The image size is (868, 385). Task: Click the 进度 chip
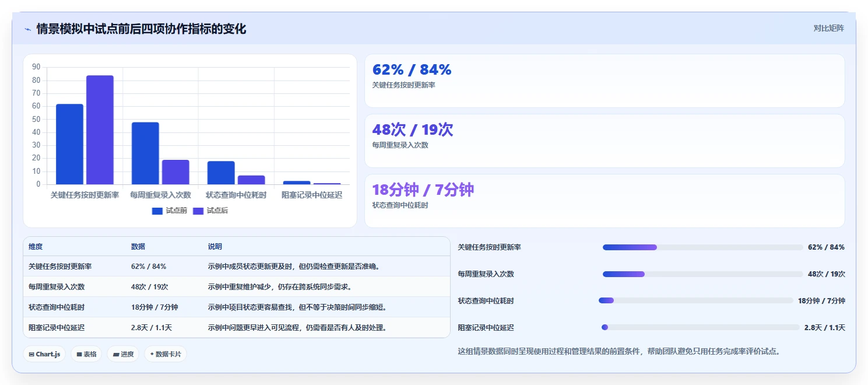[x=123, y=354]
